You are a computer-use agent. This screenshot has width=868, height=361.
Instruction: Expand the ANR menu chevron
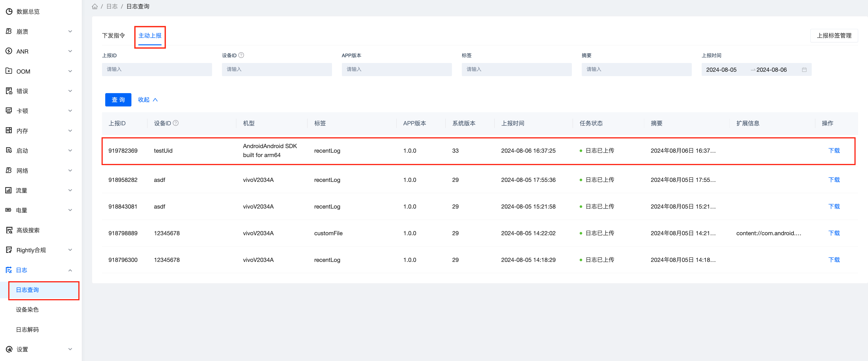click(70, 51)
